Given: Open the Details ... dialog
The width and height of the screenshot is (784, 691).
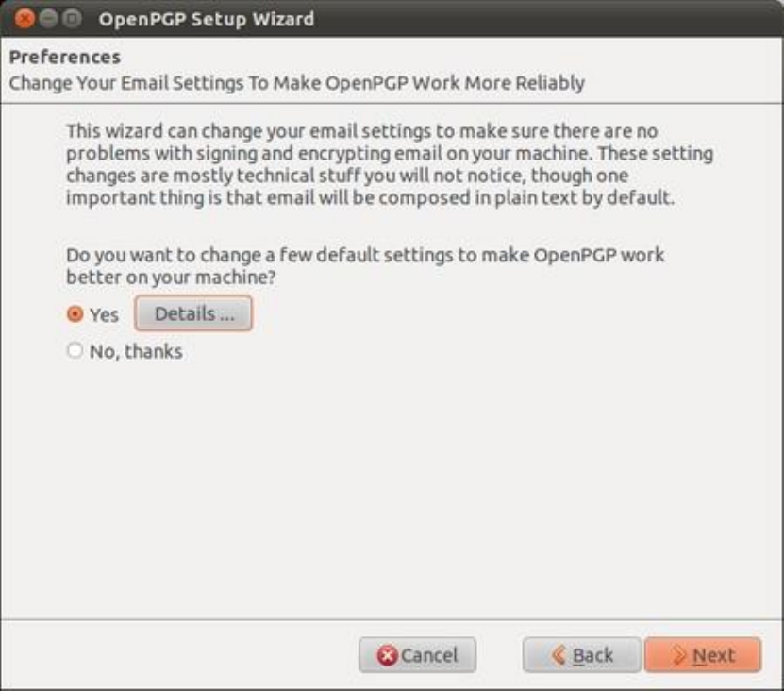Looking at the screenshot, I should tap(193, 313).
